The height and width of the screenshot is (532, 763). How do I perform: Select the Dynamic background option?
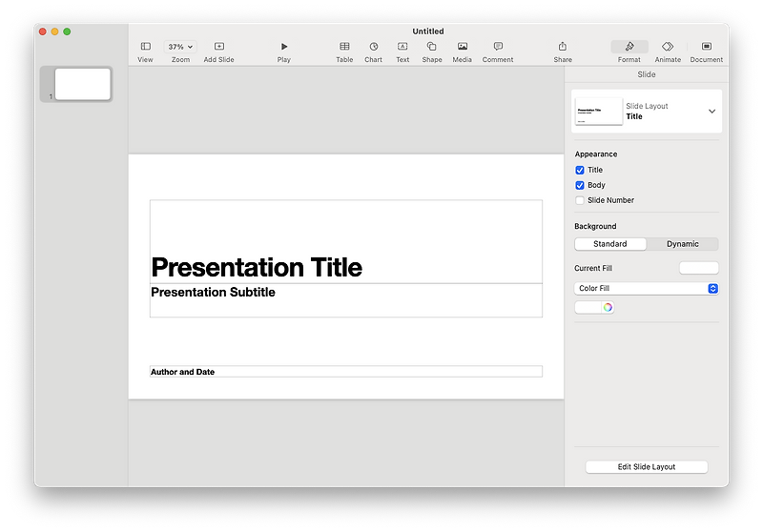682,244
